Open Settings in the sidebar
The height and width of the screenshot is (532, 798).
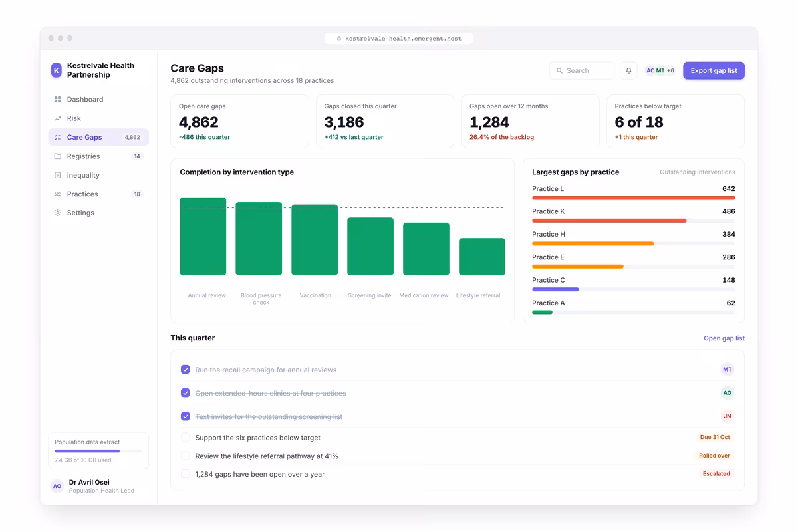click(98, 213)
